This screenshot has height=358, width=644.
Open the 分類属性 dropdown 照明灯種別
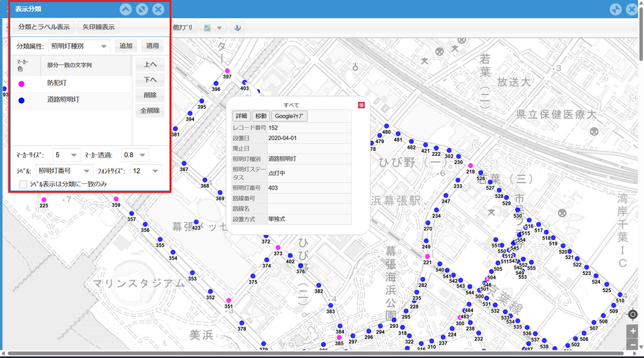pos(79,46)
